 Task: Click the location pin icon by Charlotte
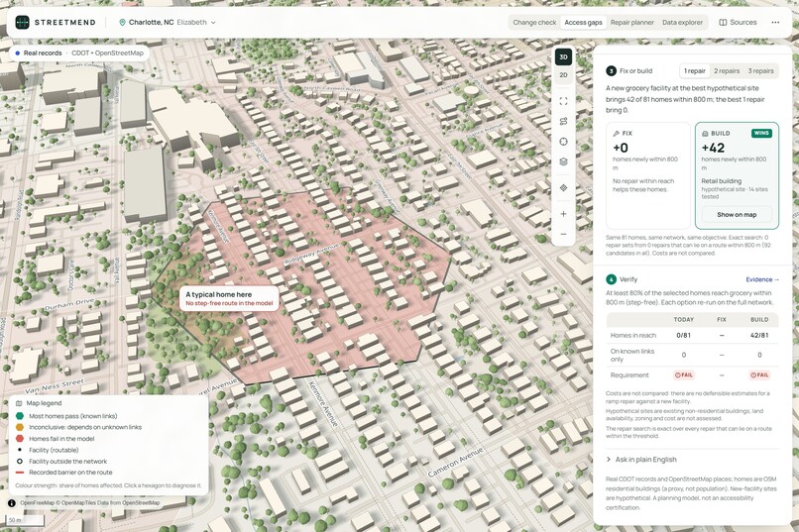[122, 23]
